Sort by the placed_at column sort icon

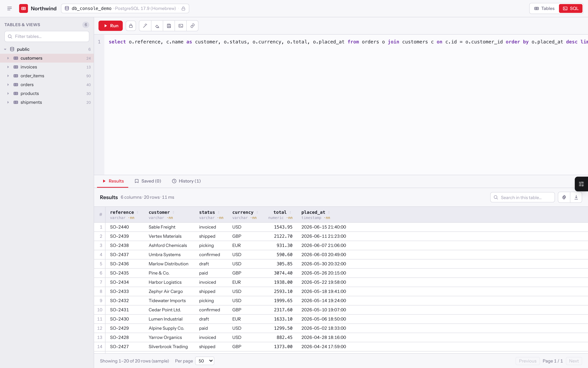pos(329,213)
